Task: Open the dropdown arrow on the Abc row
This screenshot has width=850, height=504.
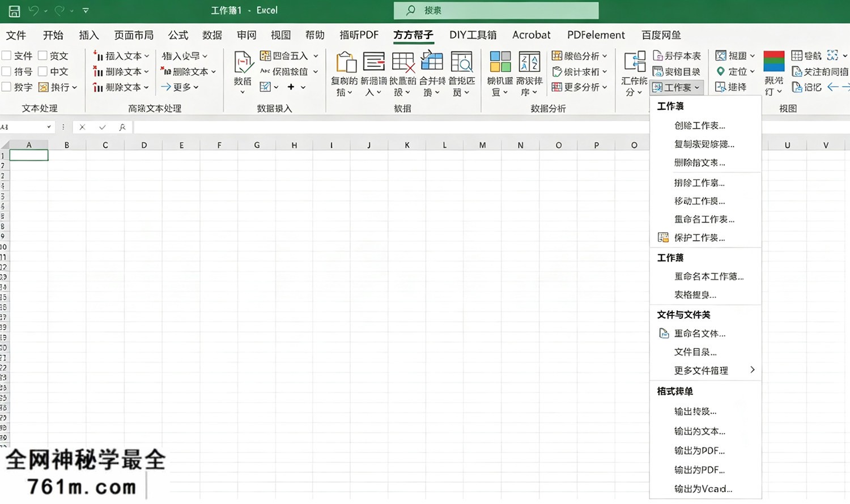Action: (x=316, y=71)
